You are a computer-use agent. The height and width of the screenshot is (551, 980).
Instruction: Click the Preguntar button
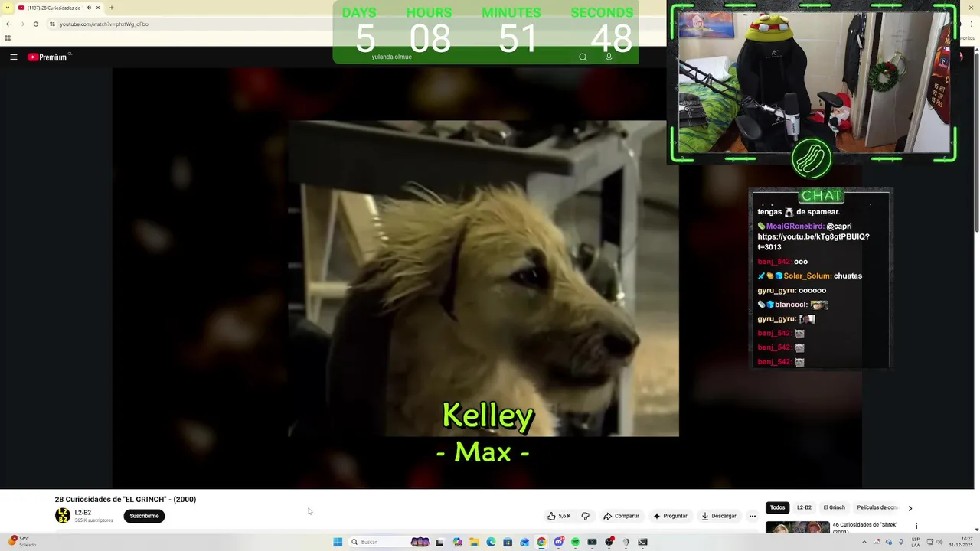coord(670,516)
